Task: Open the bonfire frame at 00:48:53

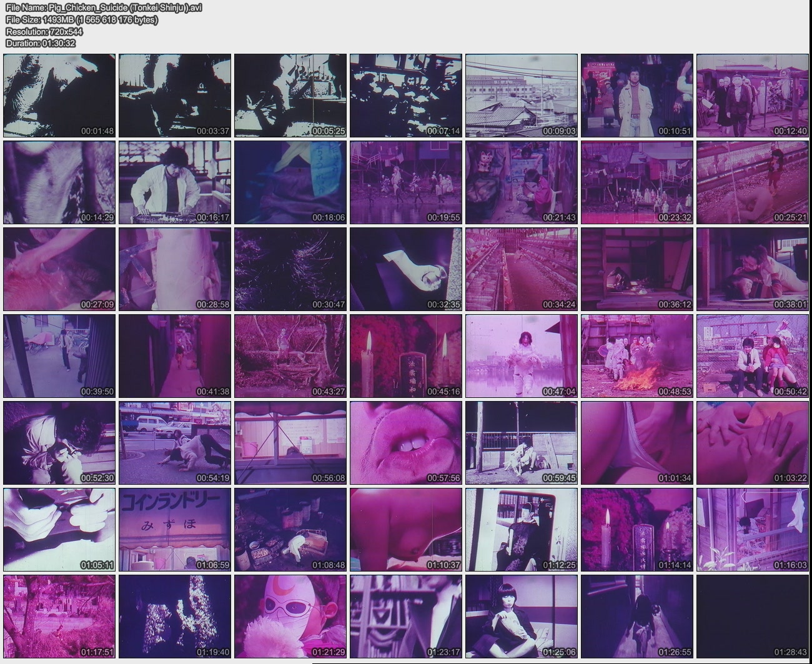Action: click(x=637, y=356)
